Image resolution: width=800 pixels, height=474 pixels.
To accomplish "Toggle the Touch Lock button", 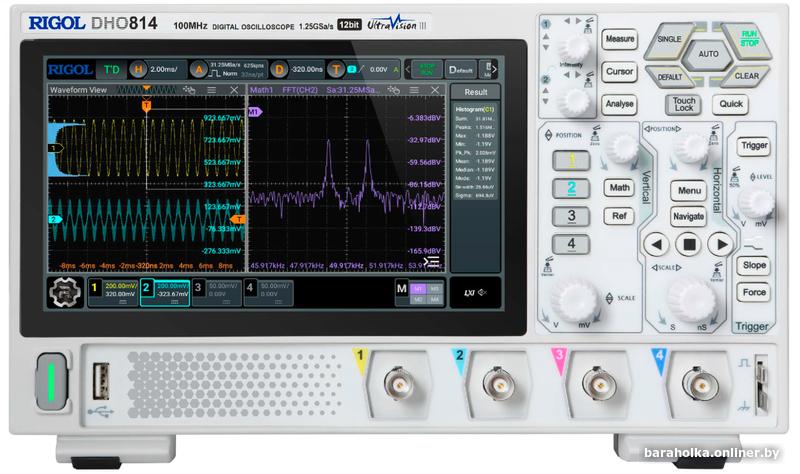I will 684,104.
